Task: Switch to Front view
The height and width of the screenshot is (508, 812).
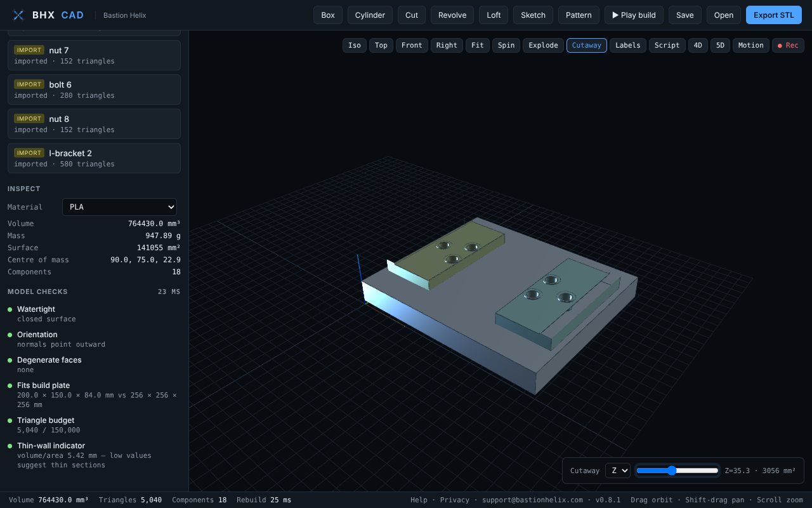Action: pos(412,45)
